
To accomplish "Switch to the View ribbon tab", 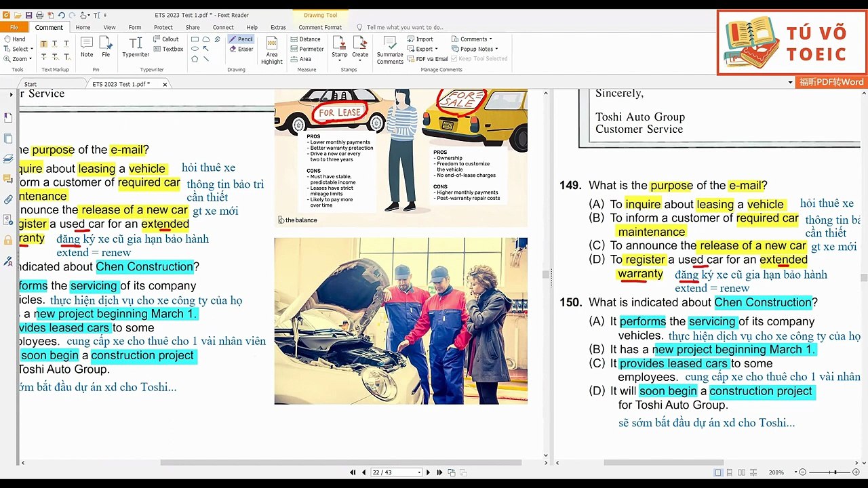I will (109, 28).
